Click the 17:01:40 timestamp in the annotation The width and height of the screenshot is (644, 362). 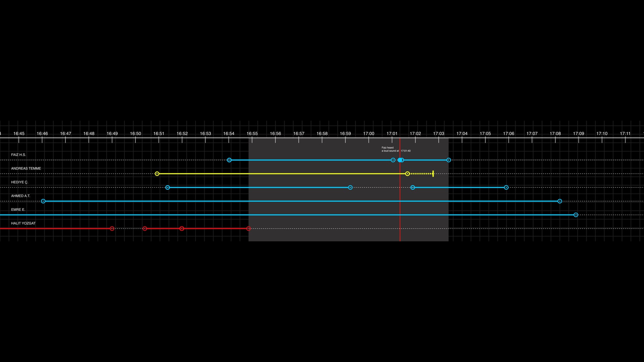406,151
